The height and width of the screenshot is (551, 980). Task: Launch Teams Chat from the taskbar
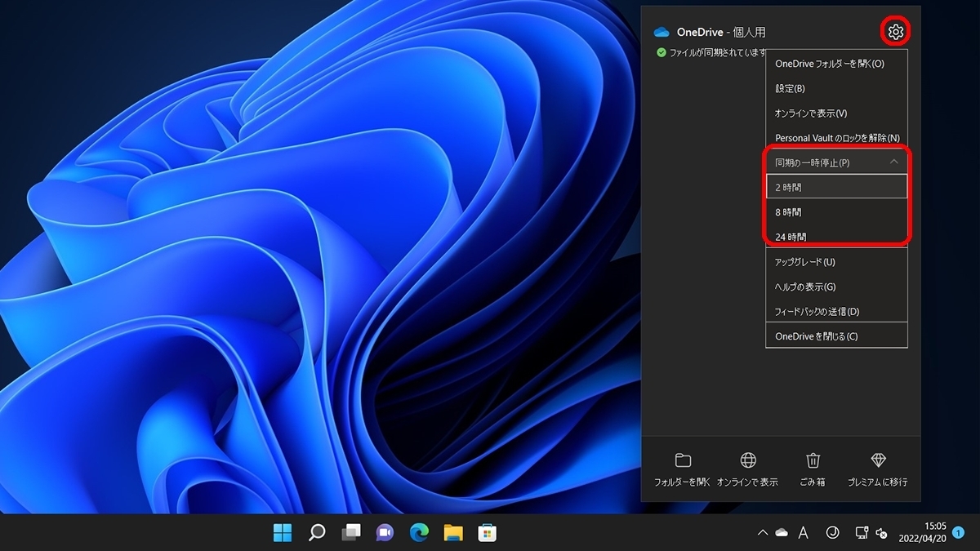point(385,533)
